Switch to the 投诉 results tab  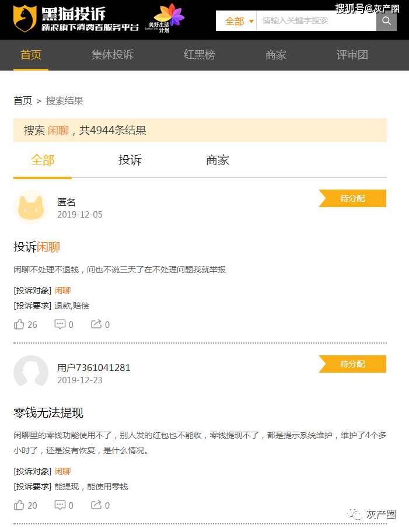(130, 160)
